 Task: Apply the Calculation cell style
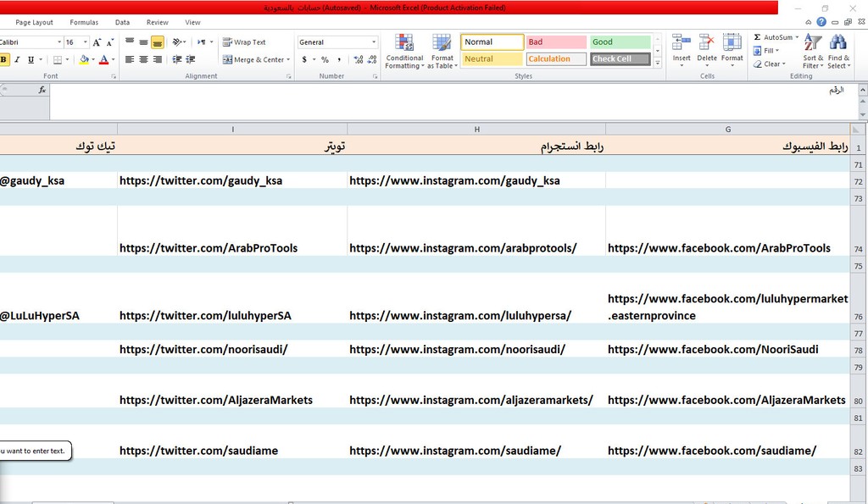(556, 58)
